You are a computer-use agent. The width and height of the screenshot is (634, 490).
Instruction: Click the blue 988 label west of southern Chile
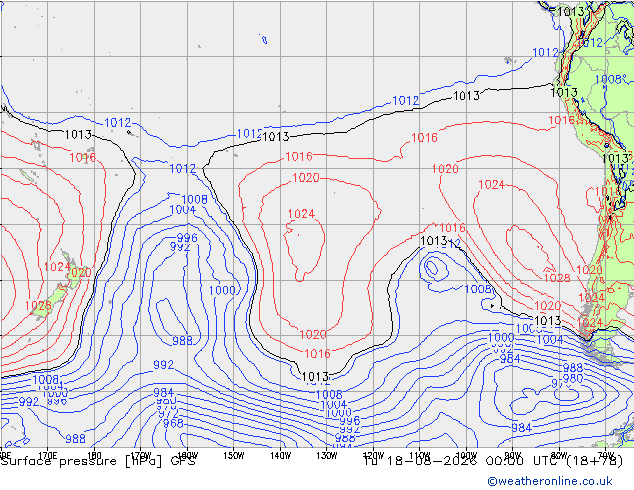573,368
